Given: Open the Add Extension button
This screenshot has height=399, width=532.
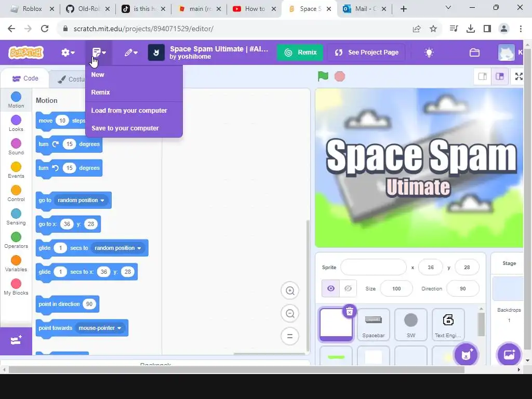Looking at the screenshot, I should (16, 341).
